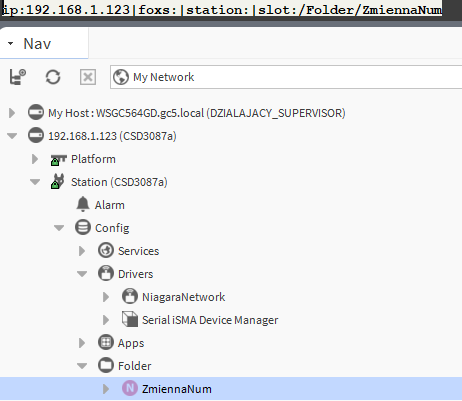Open the My Network selector
Image resolution: width=462 pixels, height=401 pixels.
[286, 77]
